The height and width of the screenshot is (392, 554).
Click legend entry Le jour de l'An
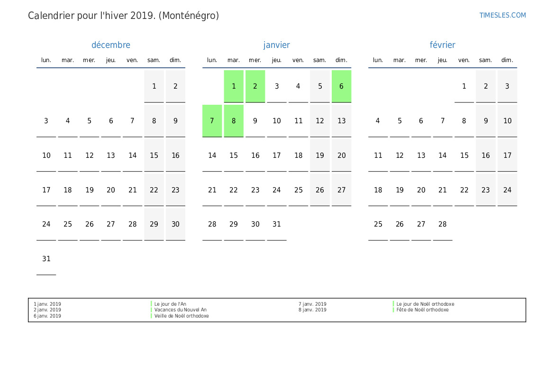tap(170, 304)
